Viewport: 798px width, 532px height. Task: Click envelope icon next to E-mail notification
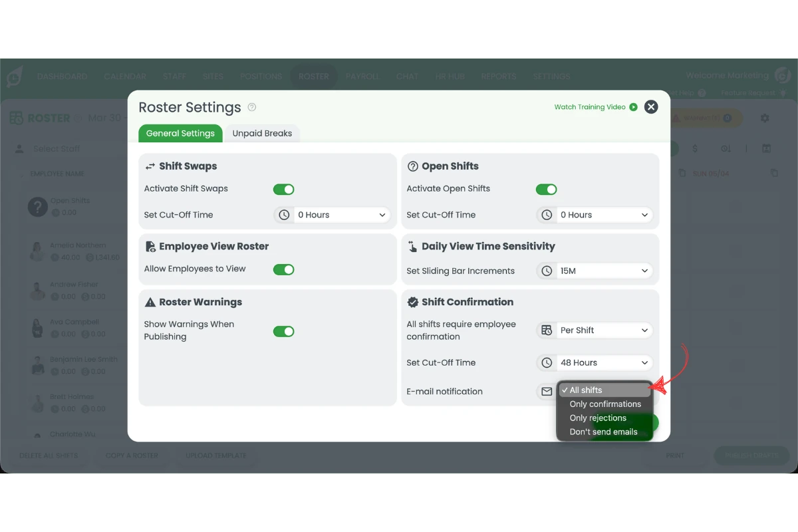[547, 392]
